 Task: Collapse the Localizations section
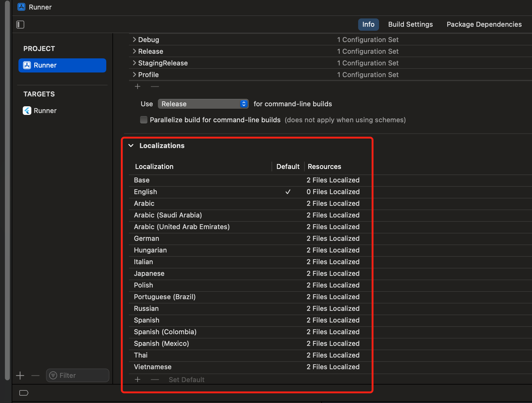131,146
